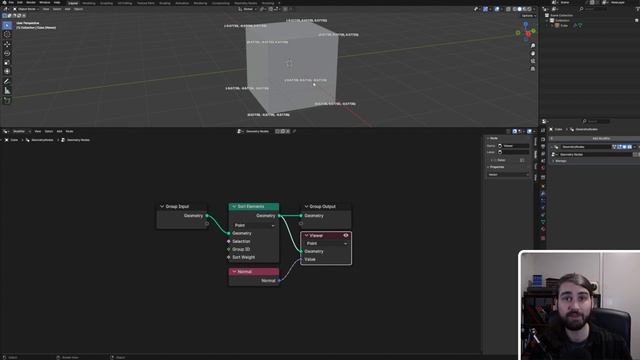Toggle the Viewer node eye icon
This screenshot has width=640, height=360.
click(x=346, y=236)
